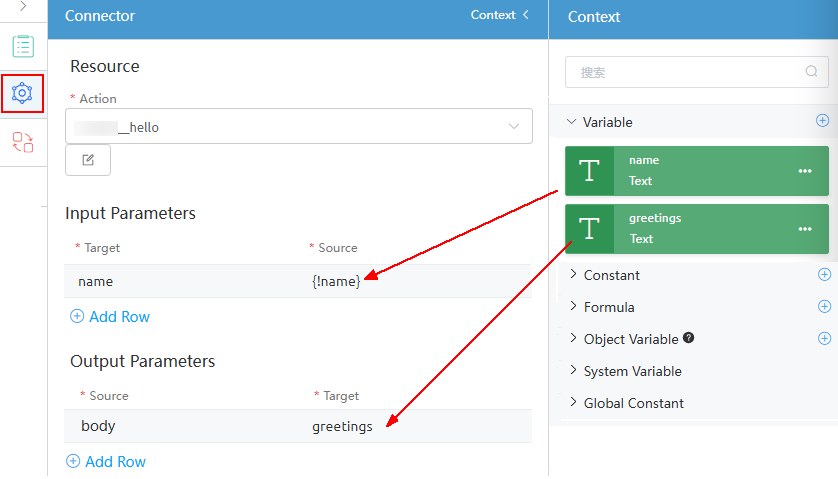The width and height of the screenshot is (838, 479).
Task: Collapse the Variable section
Action: pyautogui.click(x=571, y=122)
